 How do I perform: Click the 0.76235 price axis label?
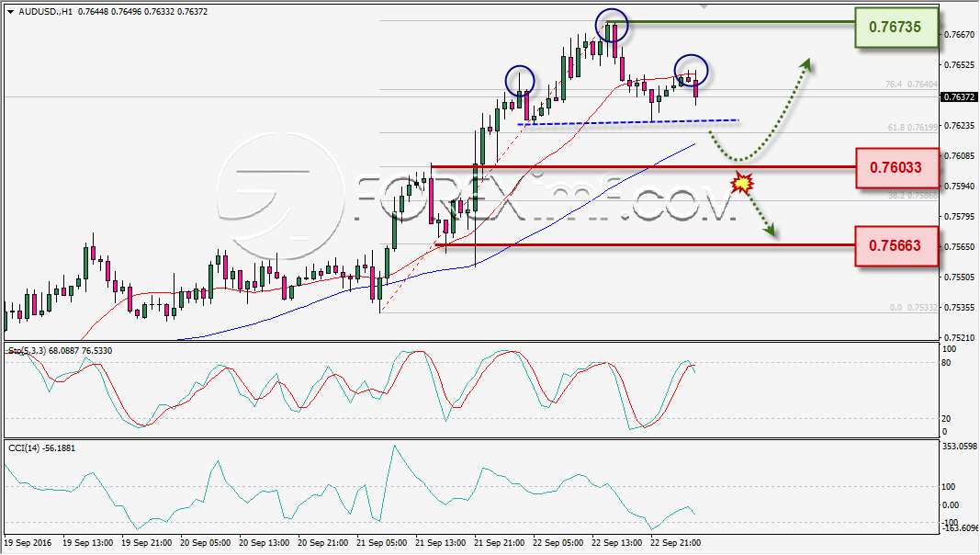point(960,126)
